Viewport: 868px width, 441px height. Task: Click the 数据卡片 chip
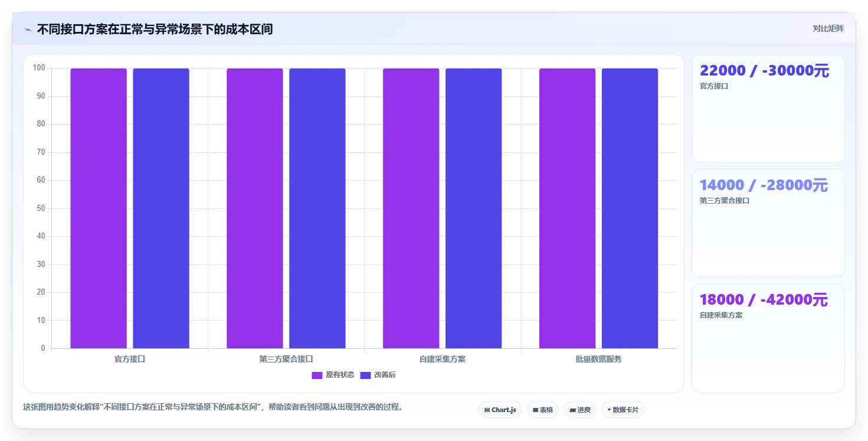(623, 409)
